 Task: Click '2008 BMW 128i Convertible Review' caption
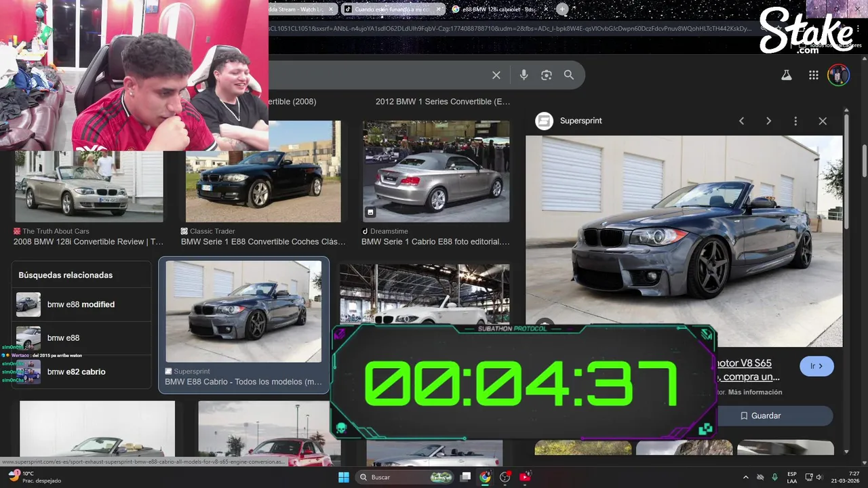tap(88, 242)
